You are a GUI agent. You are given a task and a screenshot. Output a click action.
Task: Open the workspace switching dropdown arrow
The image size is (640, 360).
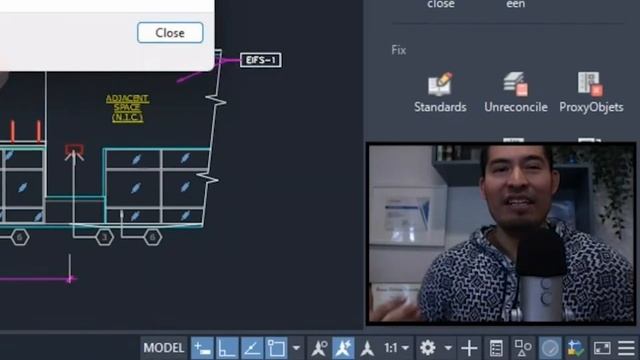coord(448,348)
